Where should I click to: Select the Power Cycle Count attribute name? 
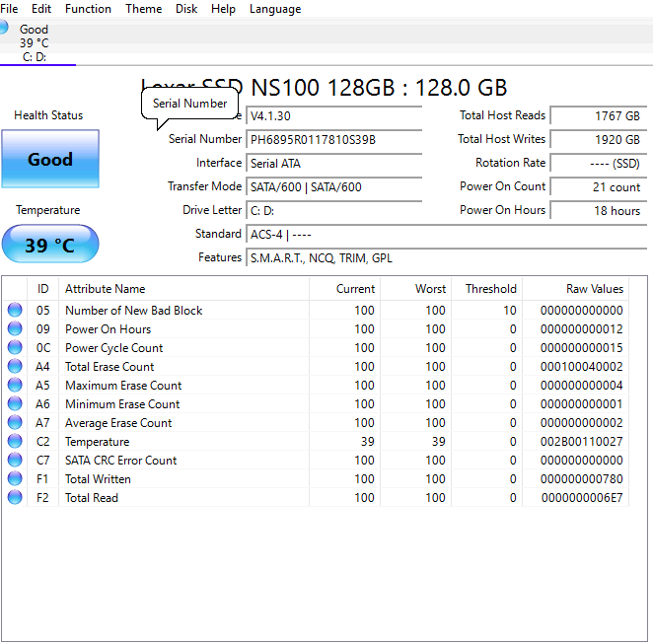click(113, 348)
